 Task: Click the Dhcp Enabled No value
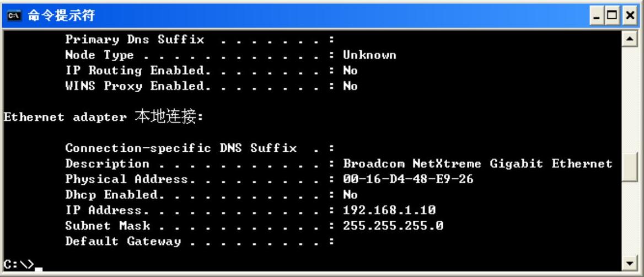click(350, 194)
